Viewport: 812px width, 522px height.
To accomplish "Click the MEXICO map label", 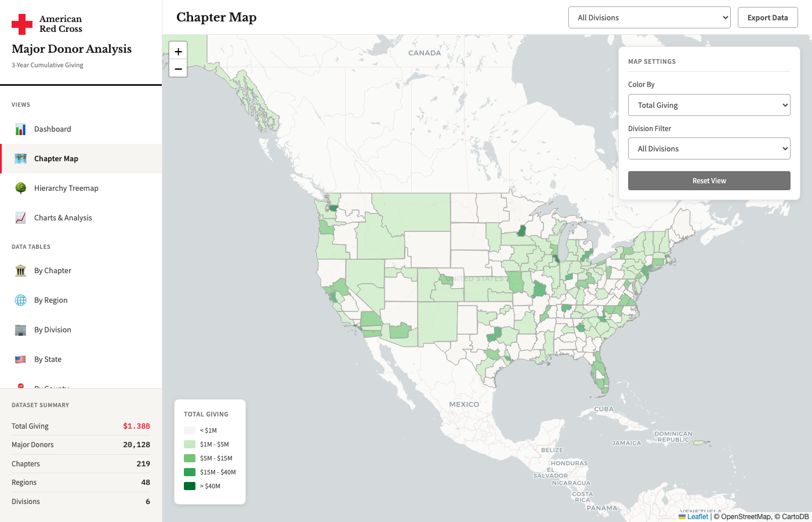I will point(464,404).
